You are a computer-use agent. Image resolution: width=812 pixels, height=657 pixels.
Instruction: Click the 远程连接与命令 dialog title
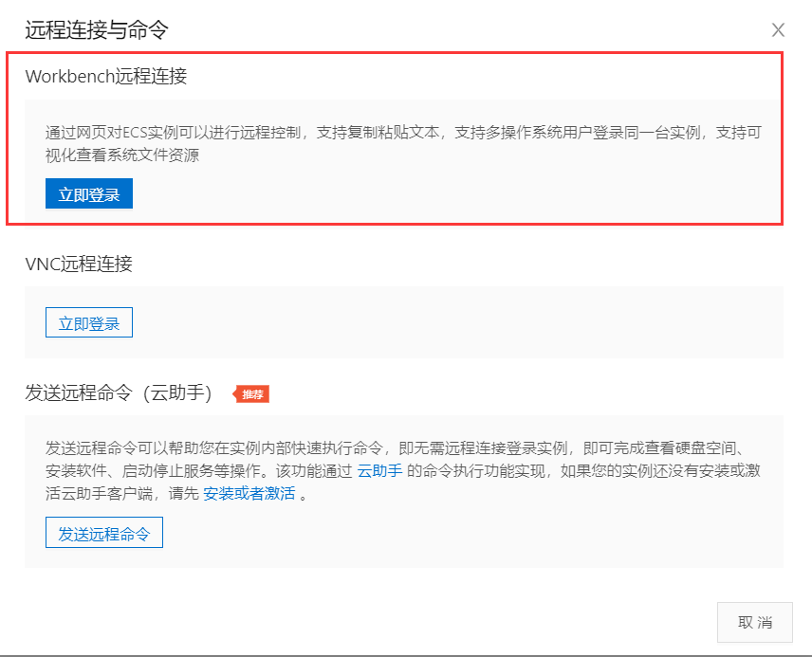click(x=97, y=29)
